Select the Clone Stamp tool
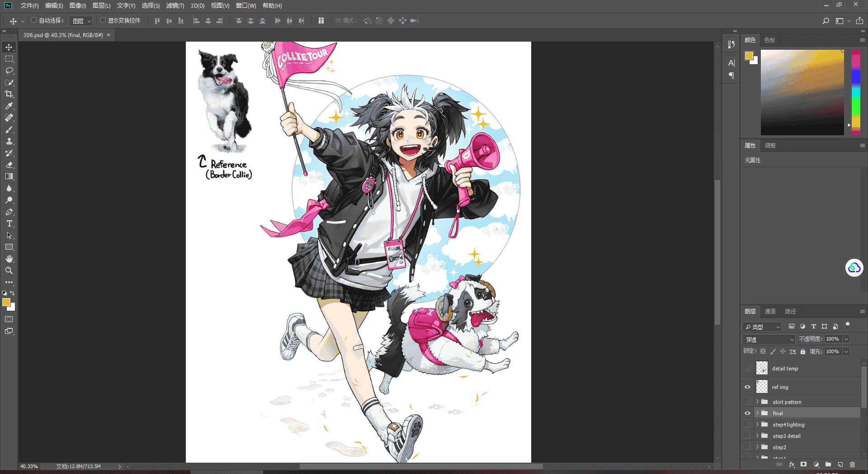 pos(9,141)
